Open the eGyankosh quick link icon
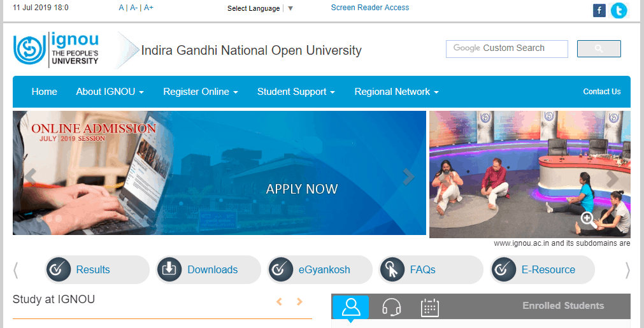The height and width of the screenshot is (328, 644). (x=281, y=269)
